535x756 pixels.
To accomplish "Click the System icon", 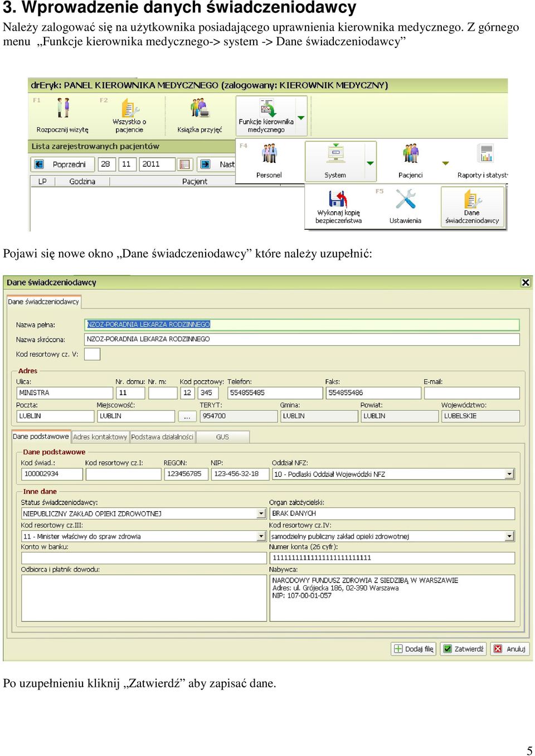I will click(335, 153).
